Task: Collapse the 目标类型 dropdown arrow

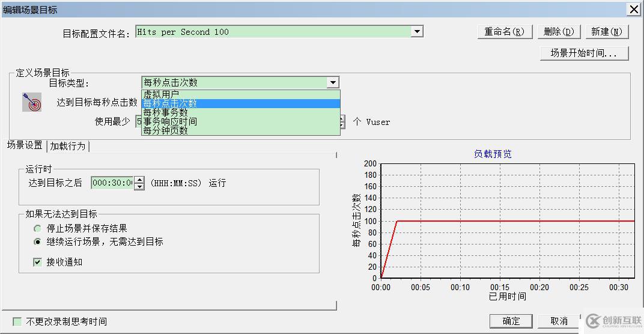Action: click(x=333, y=82)
